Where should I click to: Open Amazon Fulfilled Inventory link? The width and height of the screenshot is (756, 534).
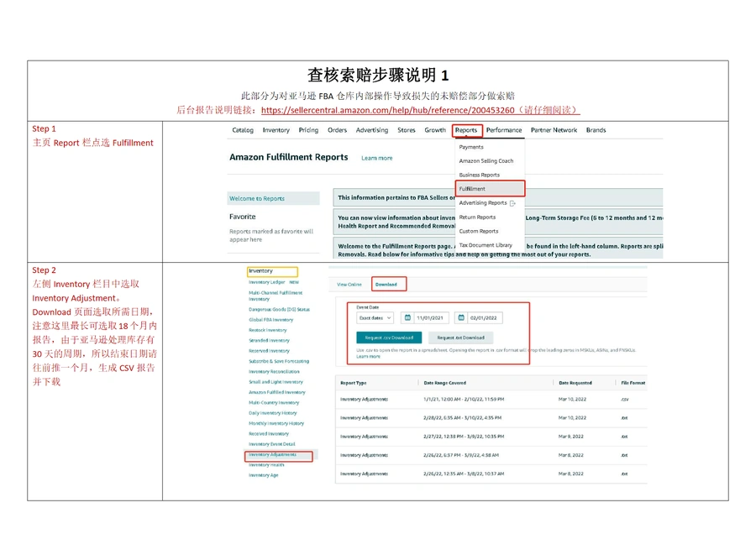276,392
